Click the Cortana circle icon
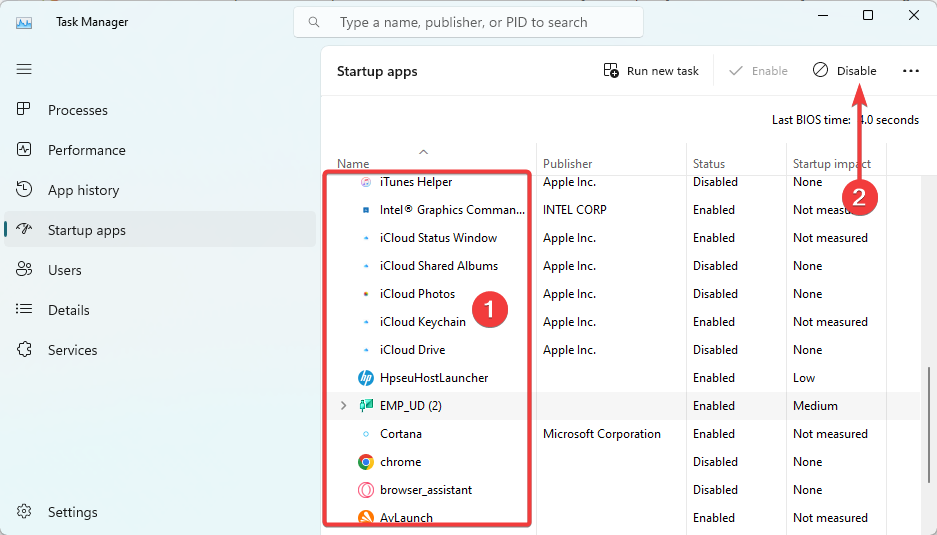This screenshot has height=535, width=937. point(366,434)
